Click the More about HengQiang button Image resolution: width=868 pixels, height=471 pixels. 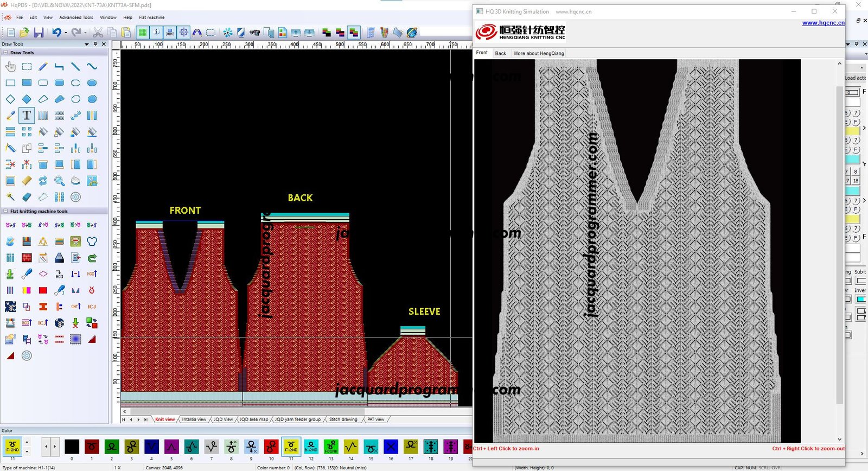pos(539,53)
